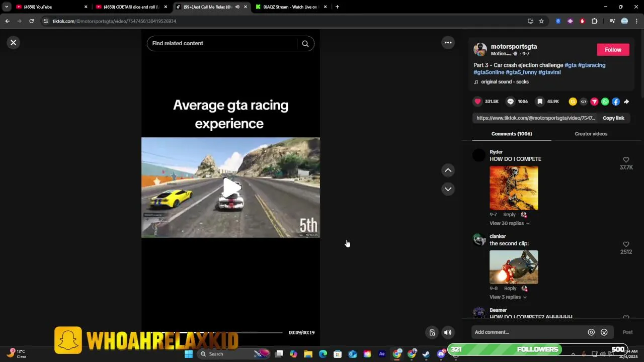Bookmark the video to favorites
This screenshot has width=644, height=362.
pyautogui.click(x=540, y=102)
